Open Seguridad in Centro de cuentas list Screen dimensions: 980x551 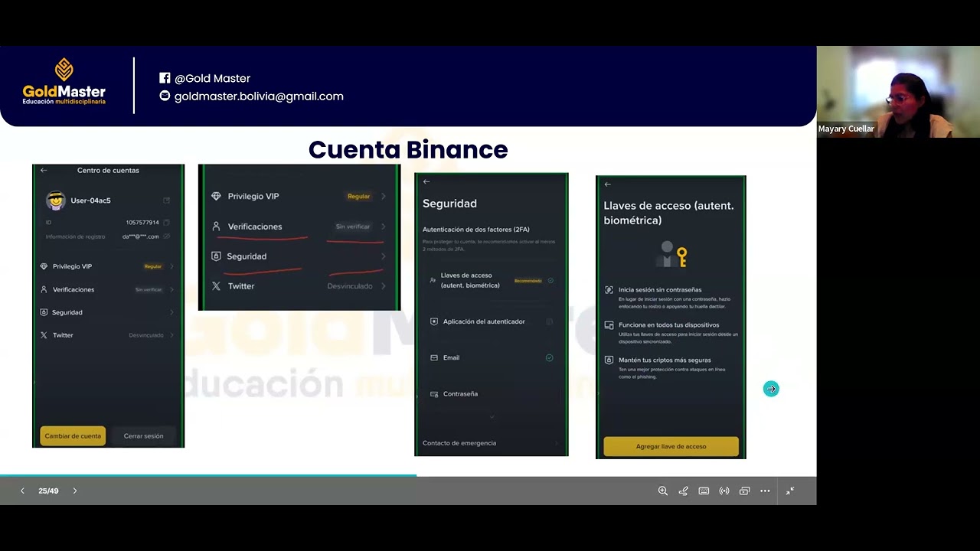(x=108, y=312)
